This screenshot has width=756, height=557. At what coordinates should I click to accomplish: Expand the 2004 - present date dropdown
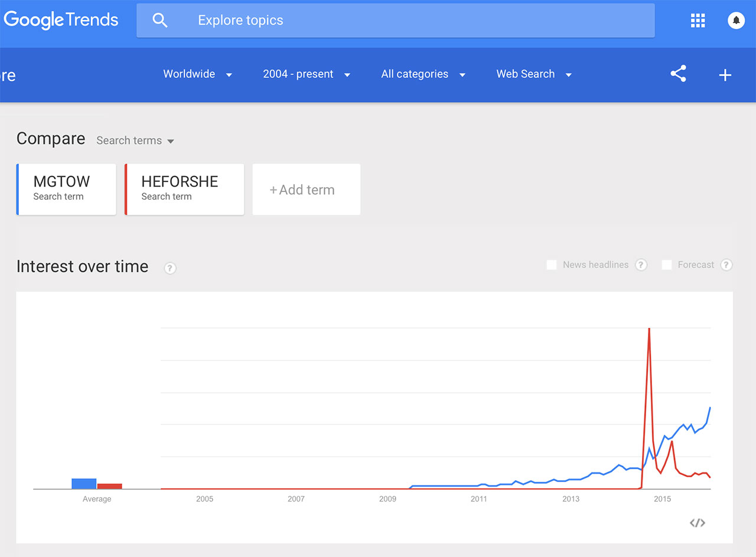(x=306, y=74)
